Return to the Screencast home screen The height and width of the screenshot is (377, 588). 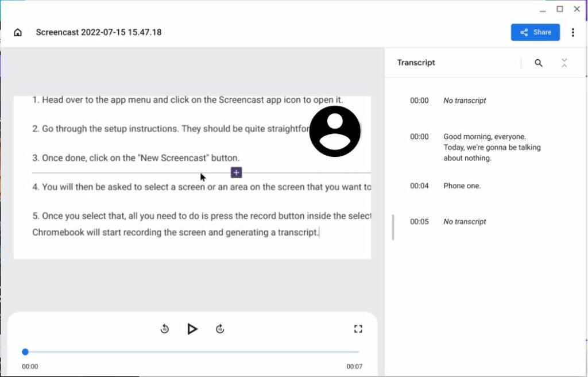18,33
